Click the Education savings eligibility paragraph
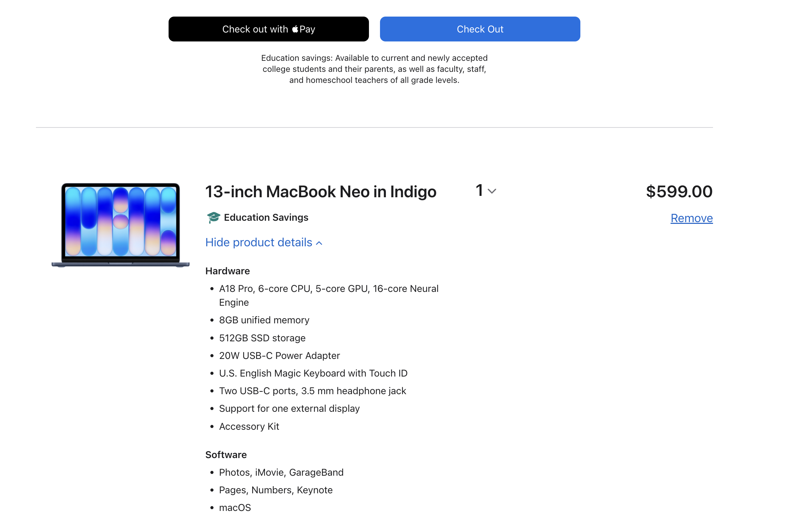This screenshot has width=798, height=532. [374, 69]
